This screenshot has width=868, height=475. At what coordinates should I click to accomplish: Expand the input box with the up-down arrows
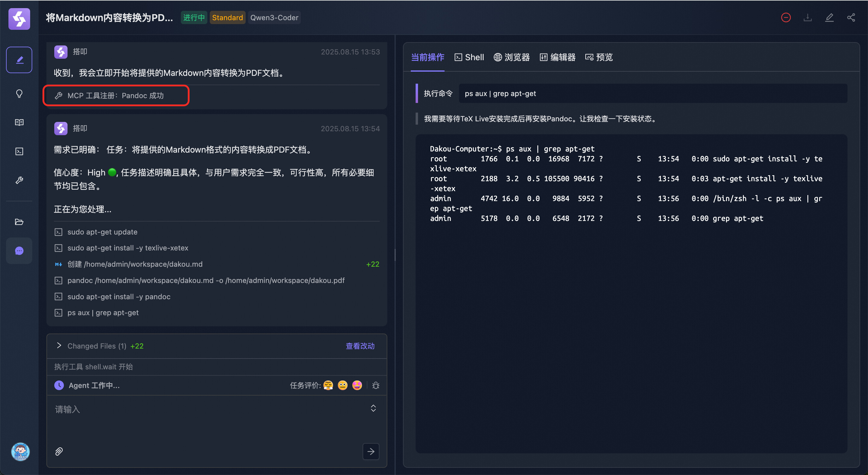tap(373, 408)
